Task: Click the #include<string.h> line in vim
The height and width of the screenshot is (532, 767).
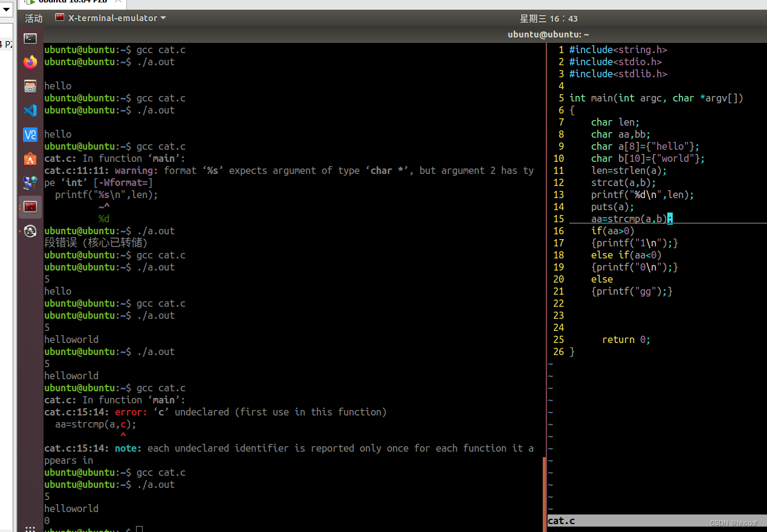Action: [618, 50]
